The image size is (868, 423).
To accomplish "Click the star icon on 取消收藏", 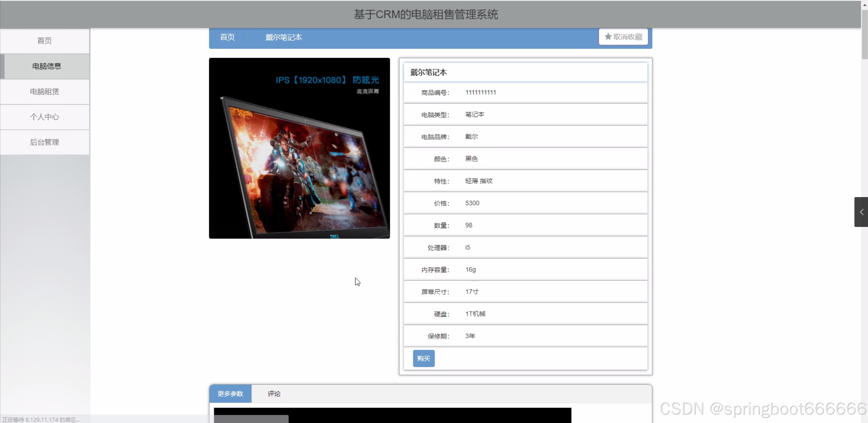I will (608, 37).
